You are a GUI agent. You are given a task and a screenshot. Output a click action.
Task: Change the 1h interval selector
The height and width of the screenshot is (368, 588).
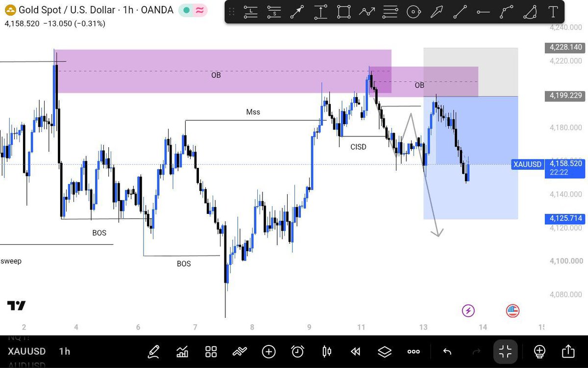pyautogui.click(x=64, y=351)
